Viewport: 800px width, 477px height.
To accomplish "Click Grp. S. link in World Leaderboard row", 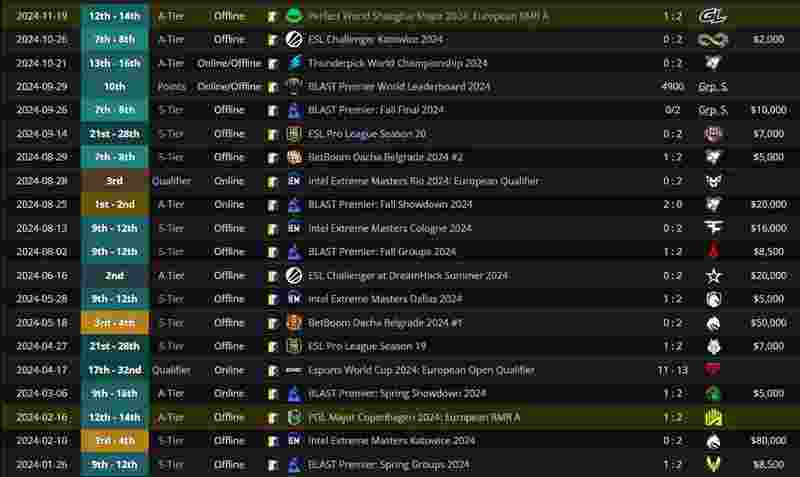I will pyautogui.click(x=713, y=87).
